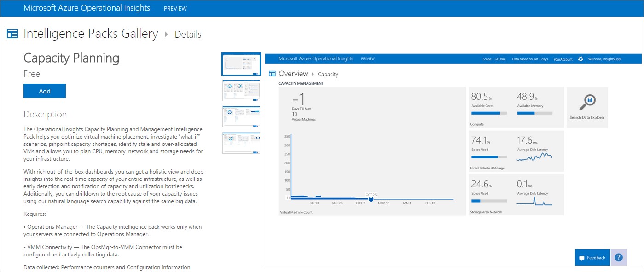Click Microsoft Azure Operational Insights title

(87, 8)
